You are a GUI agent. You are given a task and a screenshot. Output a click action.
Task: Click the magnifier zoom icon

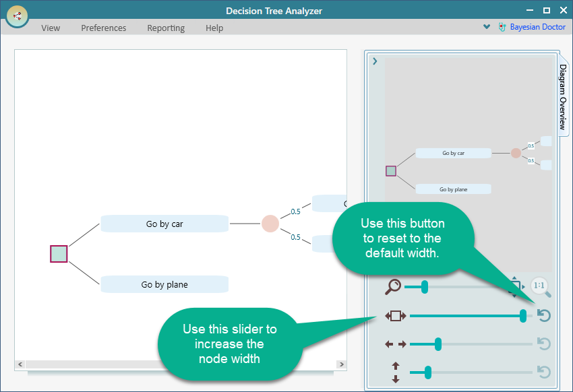pyautogui.click(x=393, y=287)
